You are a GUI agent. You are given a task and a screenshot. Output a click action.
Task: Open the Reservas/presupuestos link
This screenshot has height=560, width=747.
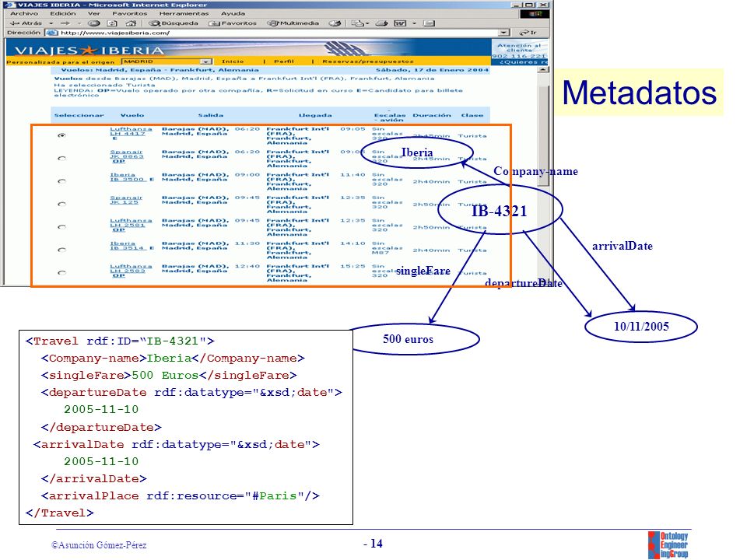(x=368, y=61)
